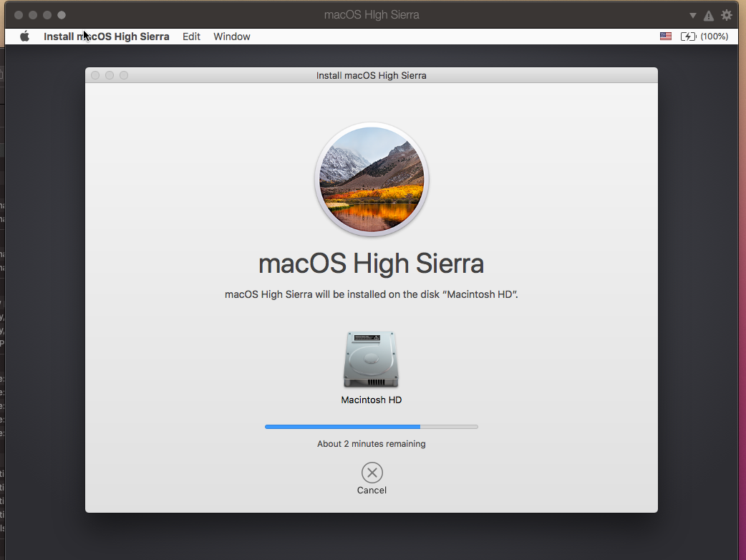
Task: Click the will be installed on disk message
Action: (371, 294)
